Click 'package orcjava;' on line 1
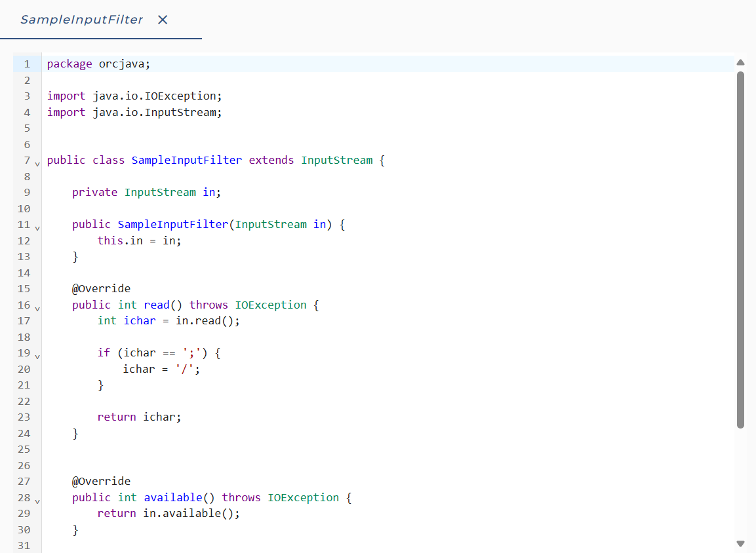The image size is (756, 553). [x=98, y=64]
